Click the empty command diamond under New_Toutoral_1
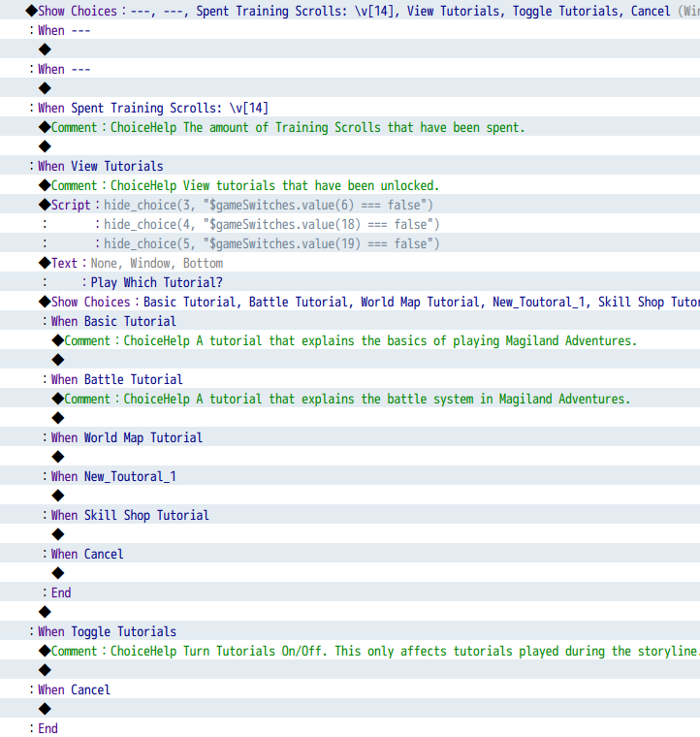 pos(58,496)
